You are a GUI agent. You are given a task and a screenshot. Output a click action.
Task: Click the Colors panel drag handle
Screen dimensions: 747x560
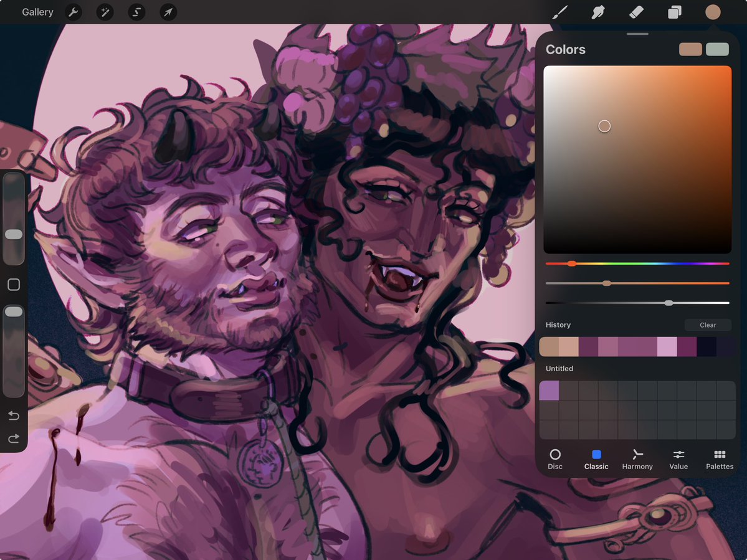pos(637,34)
